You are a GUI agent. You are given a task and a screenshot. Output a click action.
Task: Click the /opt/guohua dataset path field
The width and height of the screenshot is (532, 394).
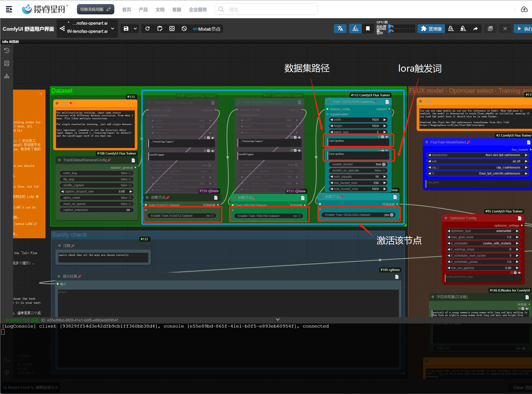359,142
